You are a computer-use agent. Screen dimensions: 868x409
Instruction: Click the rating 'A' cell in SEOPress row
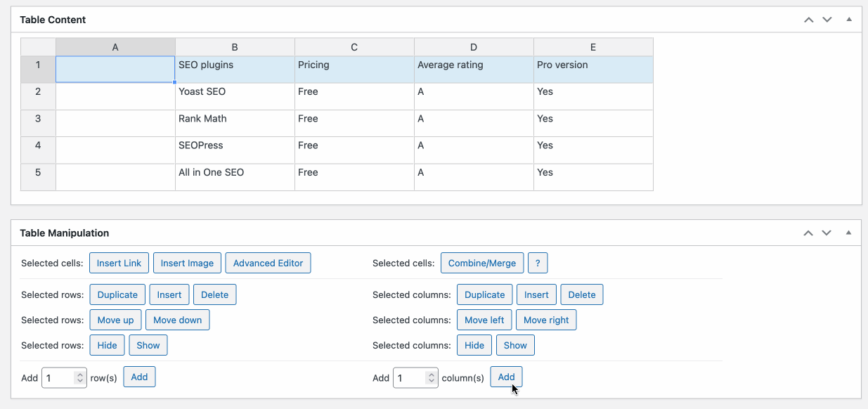click(x=474, y=150)
